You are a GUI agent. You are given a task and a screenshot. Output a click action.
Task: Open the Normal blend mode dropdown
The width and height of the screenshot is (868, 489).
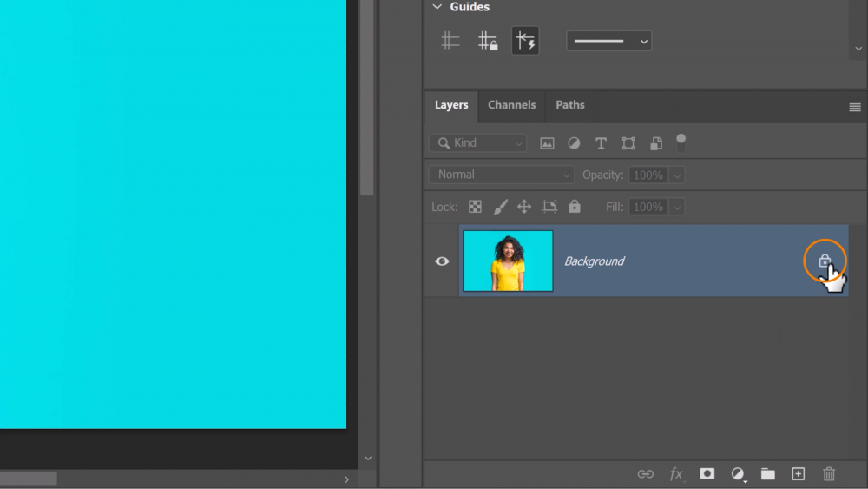coord(502,175)
